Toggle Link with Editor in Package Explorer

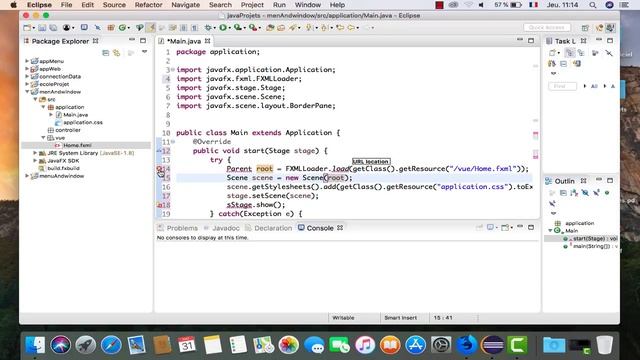[x=117, y=53]
